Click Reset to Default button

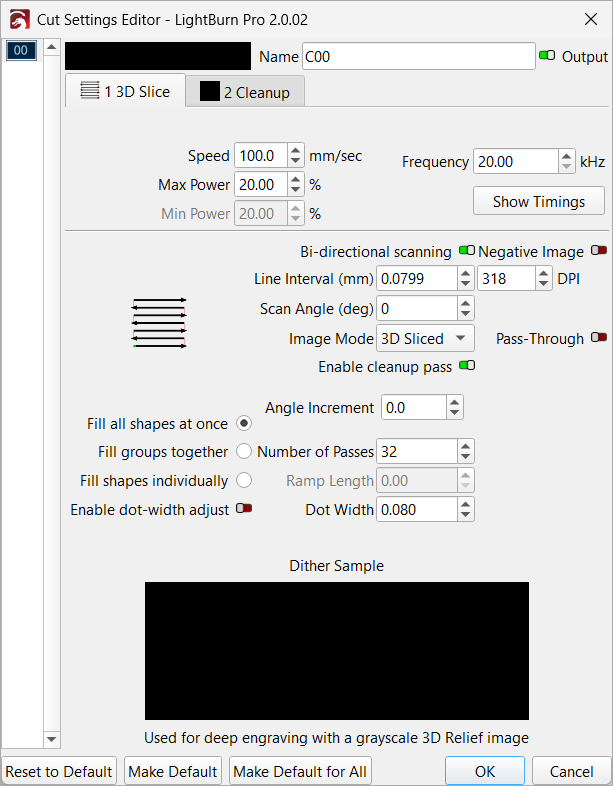click(x=59, y=771)
